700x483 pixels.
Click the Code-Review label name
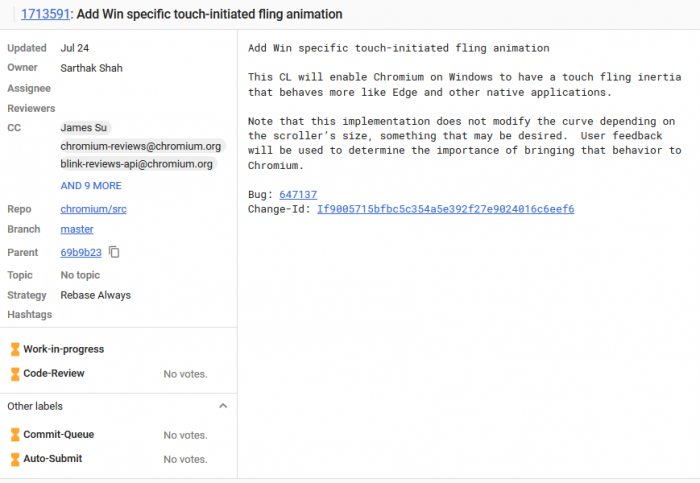54,373
